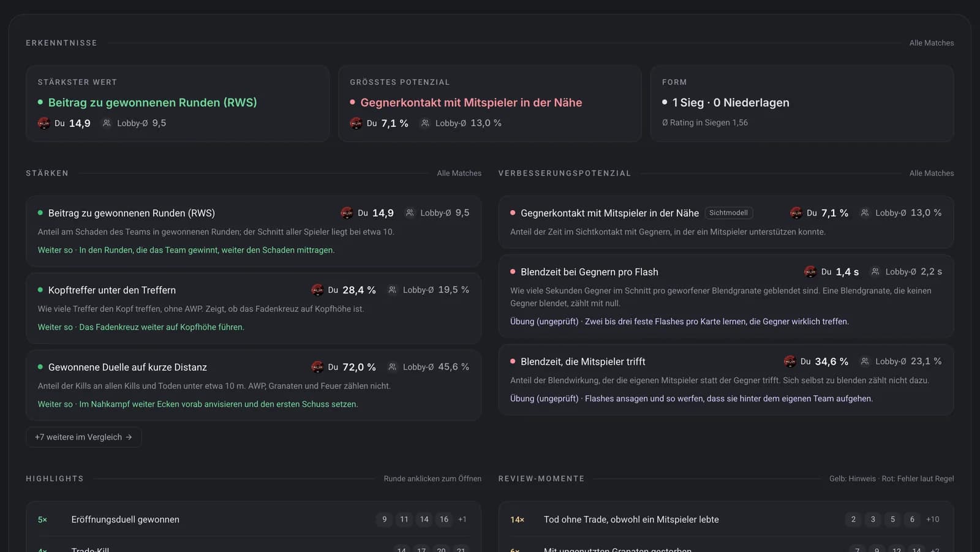Click 'Alle Matches' filter in Stärken header
The width and height of the screenshot is (980, 552).
[x=459, y=173]
